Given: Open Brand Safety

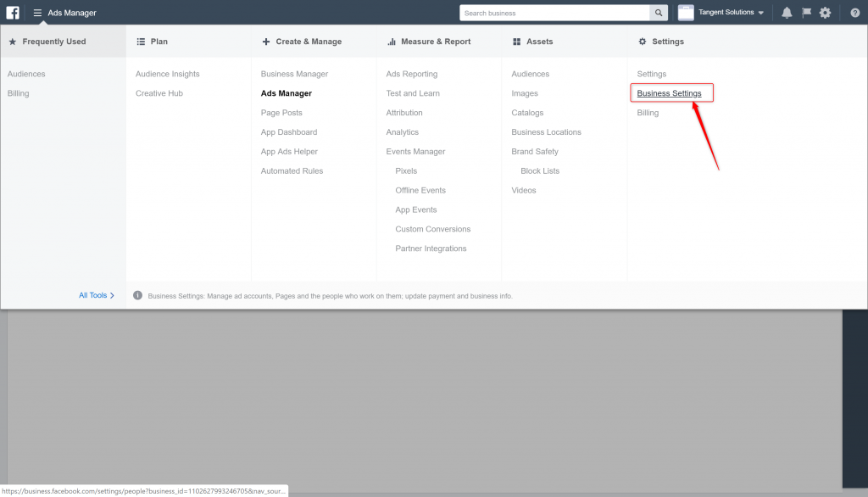Looking at the screenshot, I should (x=534, y=151).
